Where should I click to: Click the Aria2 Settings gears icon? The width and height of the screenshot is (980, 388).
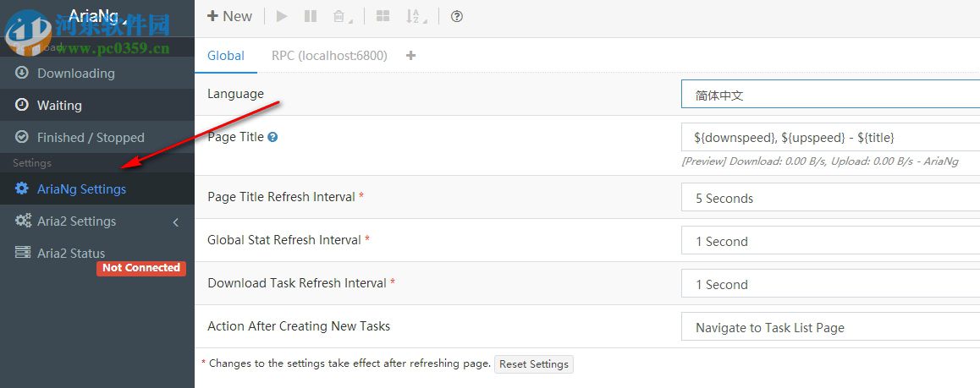pos(23,220)
